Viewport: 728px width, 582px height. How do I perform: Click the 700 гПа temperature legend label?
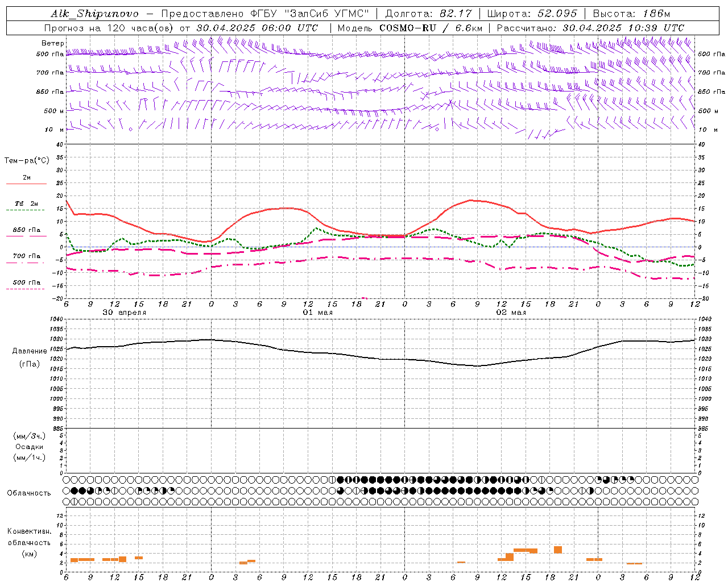pyautogui.click(x=27, y=256)
